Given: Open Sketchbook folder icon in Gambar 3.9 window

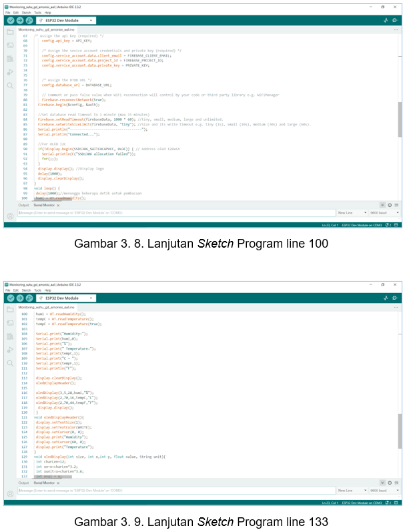Looking at the screenshot, I should pyautogui.click(x=10, y=310).
